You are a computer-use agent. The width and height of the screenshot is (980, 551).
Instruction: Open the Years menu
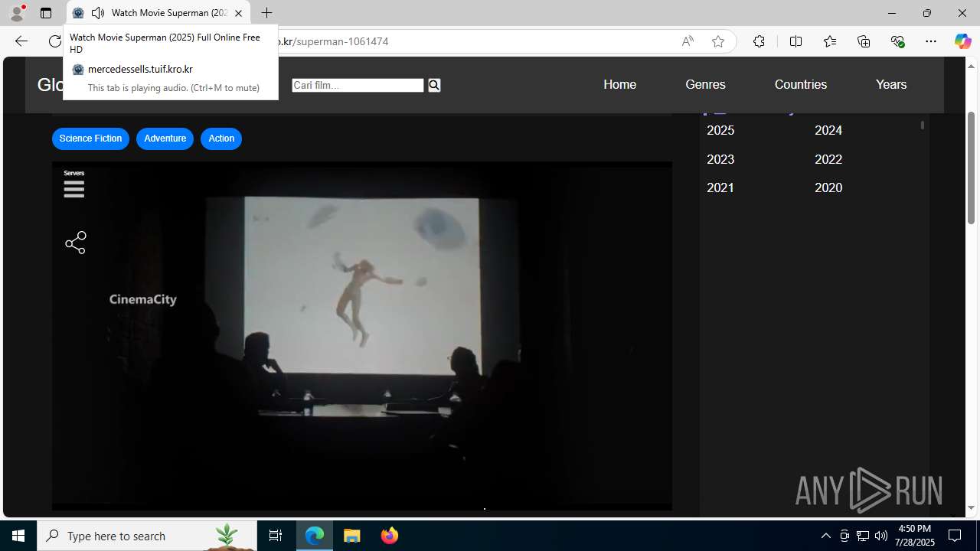[891, 85]
